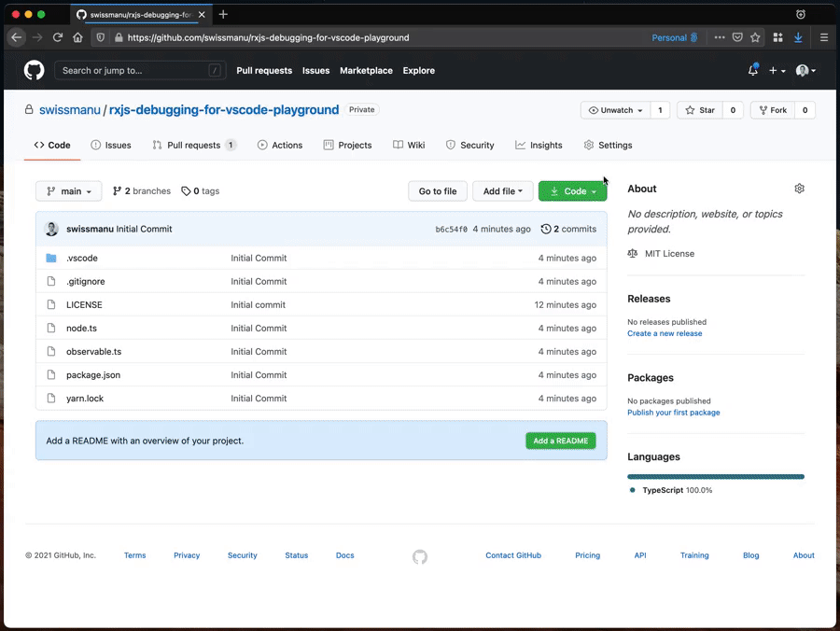
Task: Open the repository Settings tab
Action: pos(608,146)
